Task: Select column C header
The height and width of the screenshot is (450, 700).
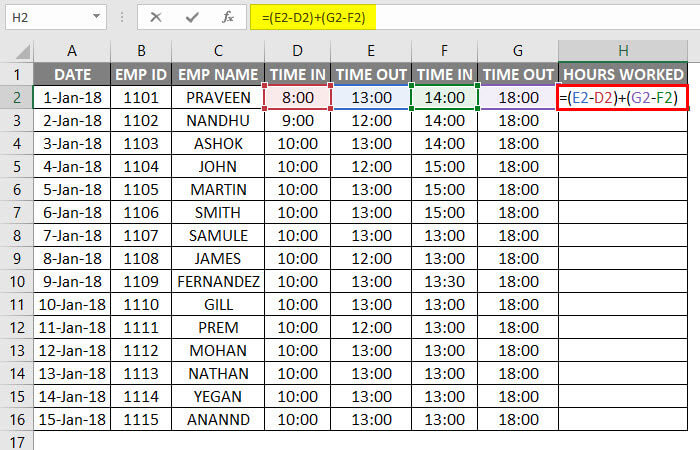Action: pos(218,50)
